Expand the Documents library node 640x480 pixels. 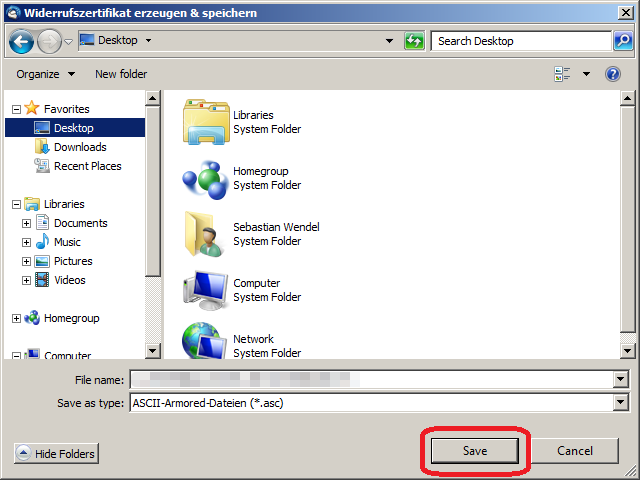pyautogui.click(x=27, y=223)
